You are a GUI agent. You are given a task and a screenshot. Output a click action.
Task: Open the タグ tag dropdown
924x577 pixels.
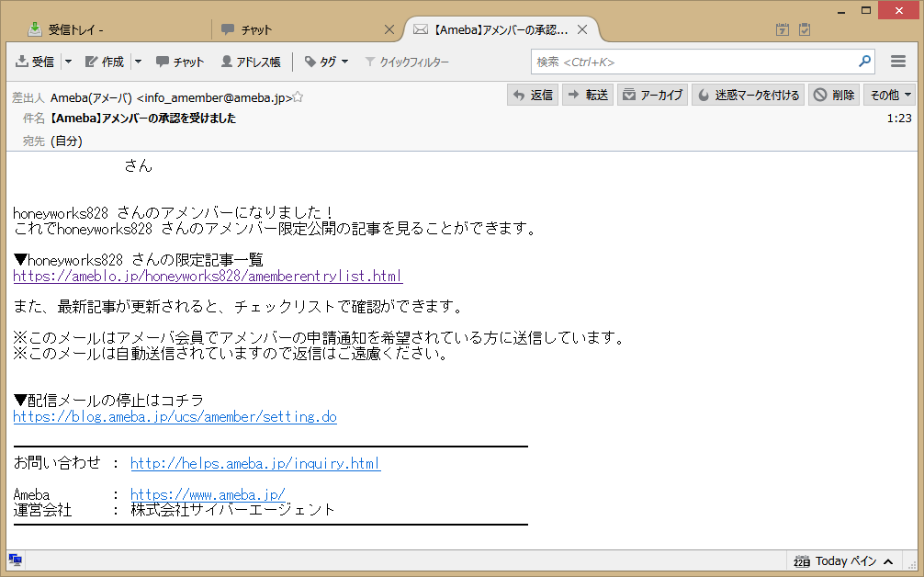[326, 62]
